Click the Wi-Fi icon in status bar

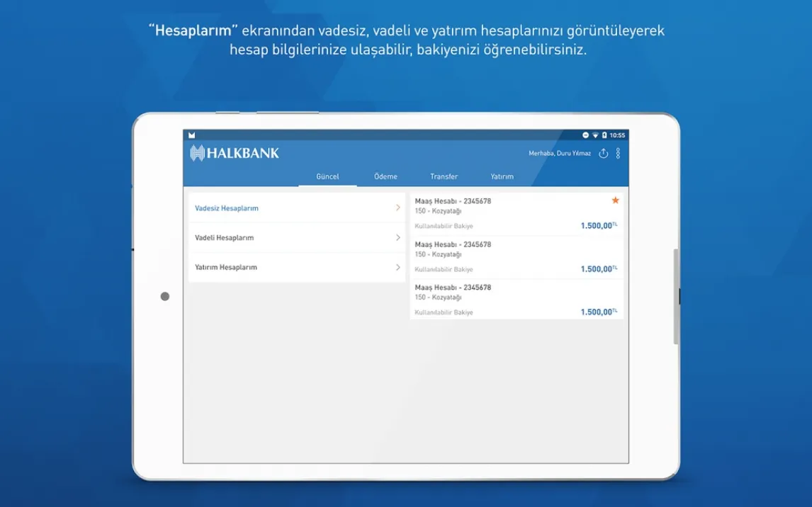pos(595,135)
